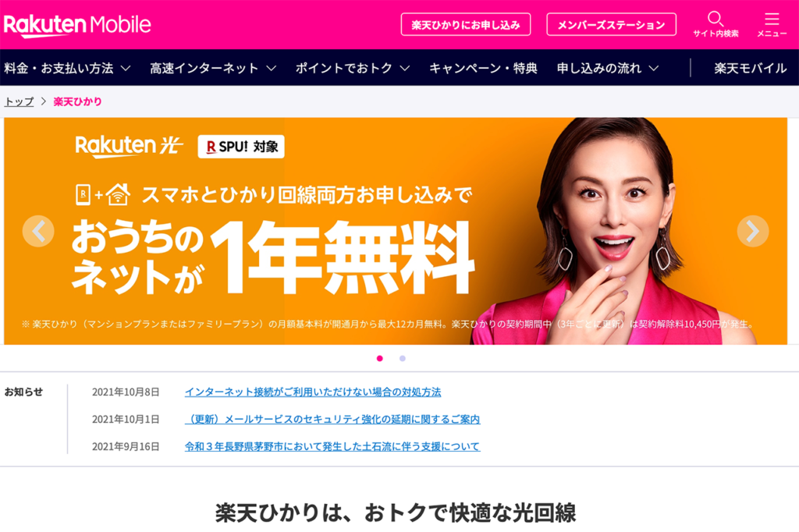
Task: Open 令和3年長野県茅野市 support notice link
Action: pyautogui.click(x=332, y=446)
